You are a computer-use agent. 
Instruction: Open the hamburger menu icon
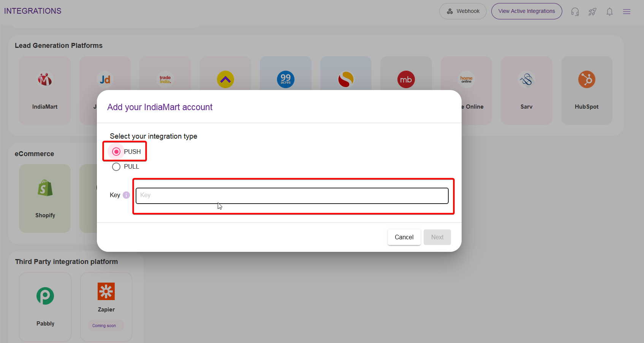[x=627, y=12]
